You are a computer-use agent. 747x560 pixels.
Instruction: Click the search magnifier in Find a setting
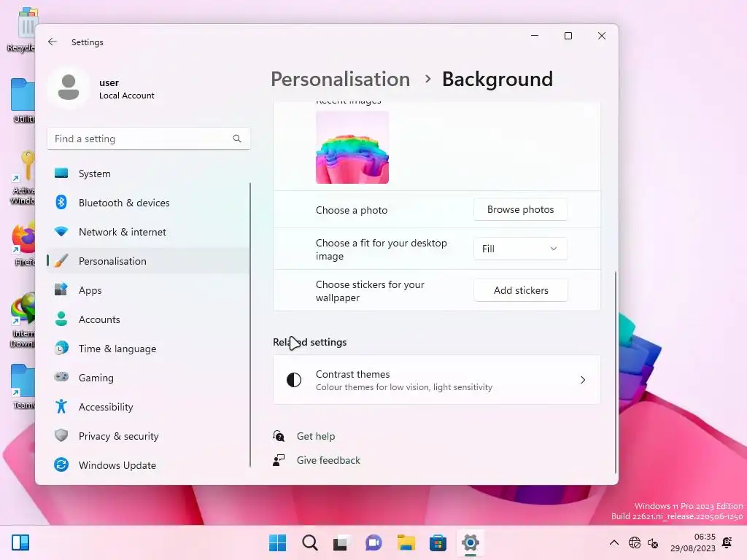[237, 139]
